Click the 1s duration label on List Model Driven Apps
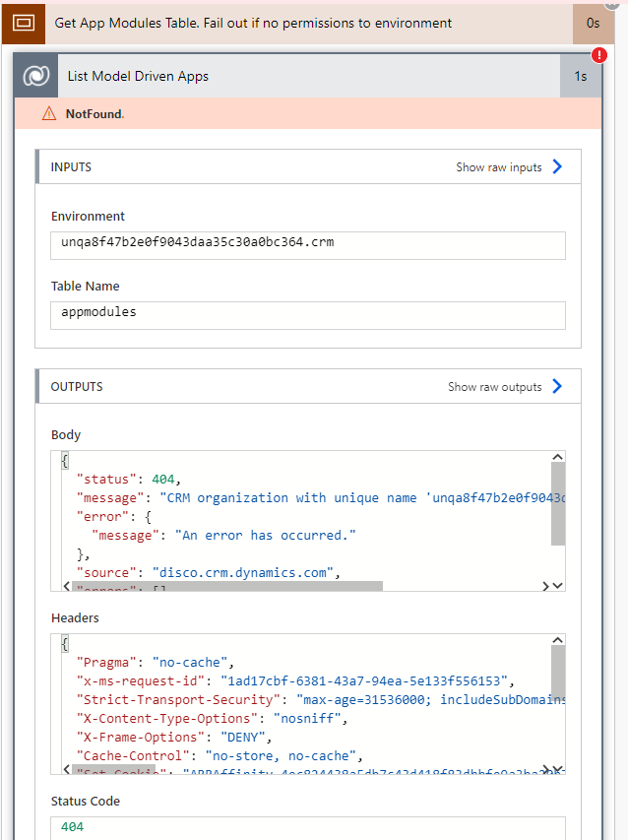The image size is (628, 840). (583, 75)
